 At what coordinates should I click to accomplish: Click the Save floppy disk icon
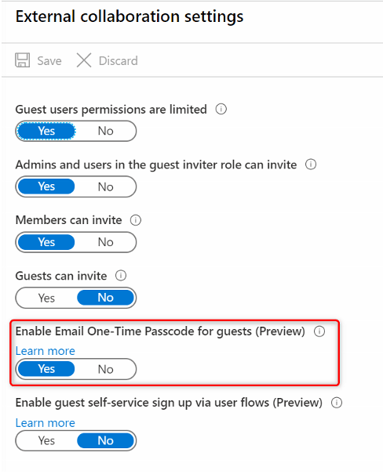tap(22, 60)
